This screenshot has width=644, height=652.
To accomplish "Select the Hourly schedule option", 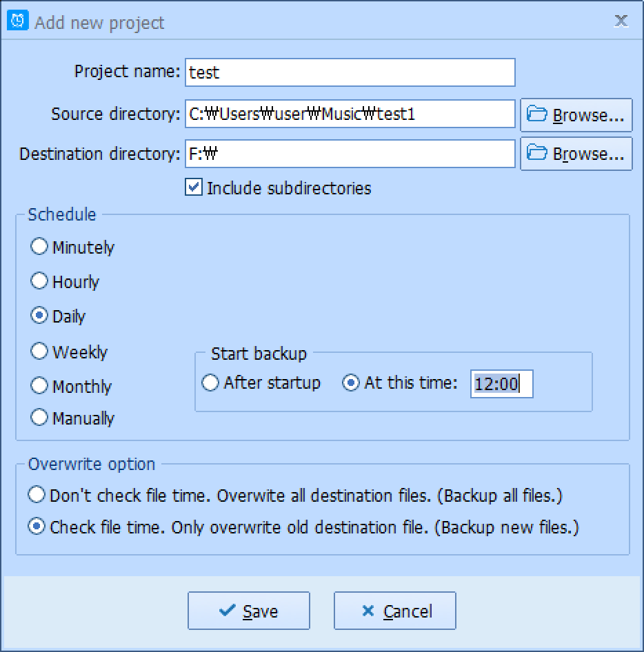I will [39, 281].
